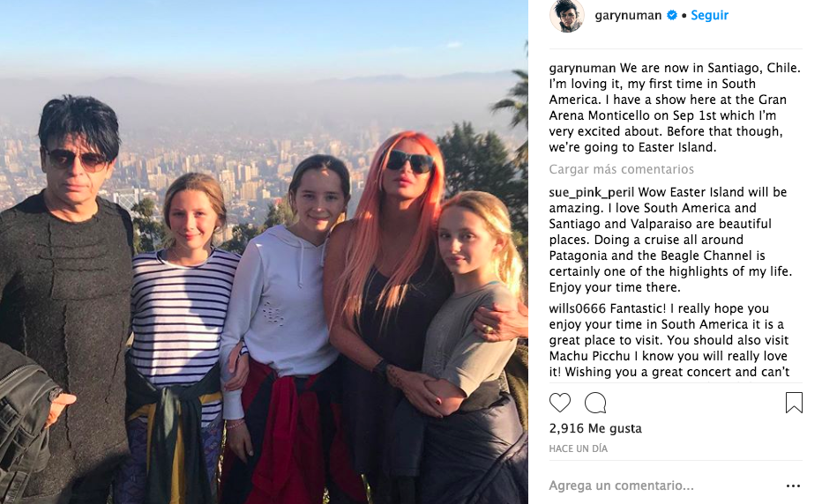The image size is (822, 504).
Task: Like the post with the heart icon
Action: 559,403
